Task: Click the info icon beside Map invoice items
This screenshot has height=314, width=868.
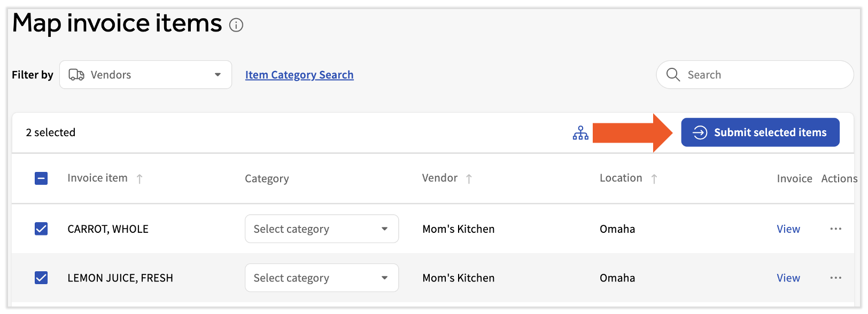Action: 236,25
